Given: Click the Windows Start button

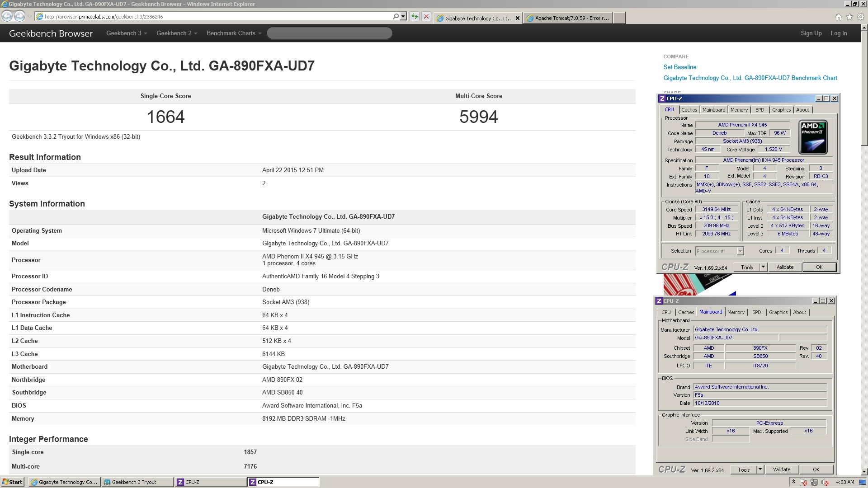Looking at the screenshot, I should pyautogui.click(x=12, y=482).
